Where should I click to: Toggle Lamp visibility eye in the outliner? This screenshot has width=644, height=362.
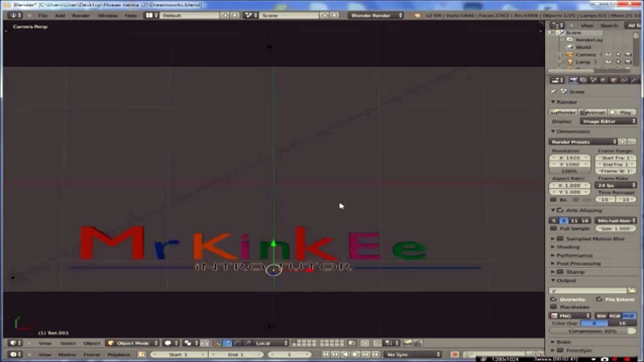pyautogui.click(x=608, y=62)
